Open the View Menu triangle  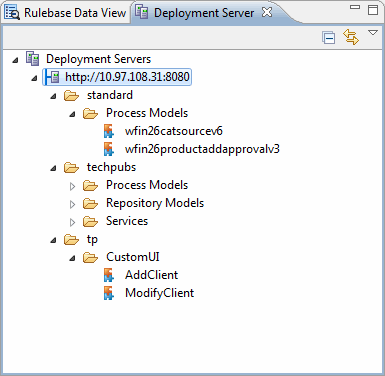tap(373, 33)
